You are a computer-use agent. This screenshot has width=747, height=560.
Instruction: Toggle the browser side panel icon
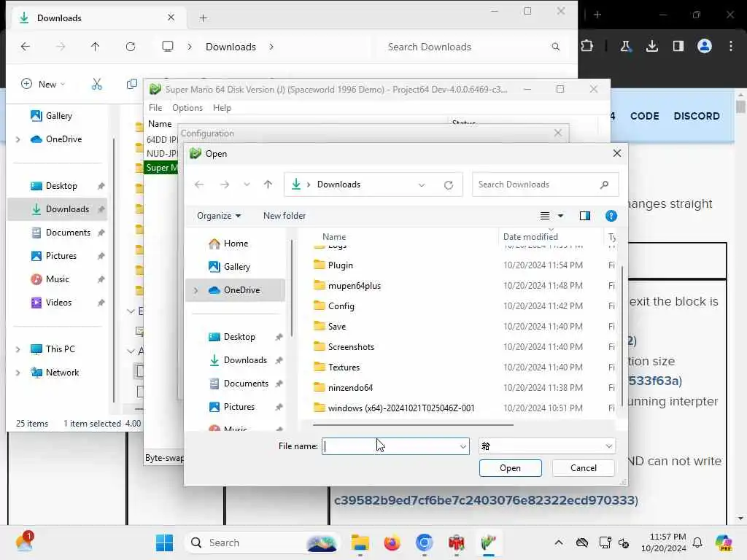[x=678, y=46]
